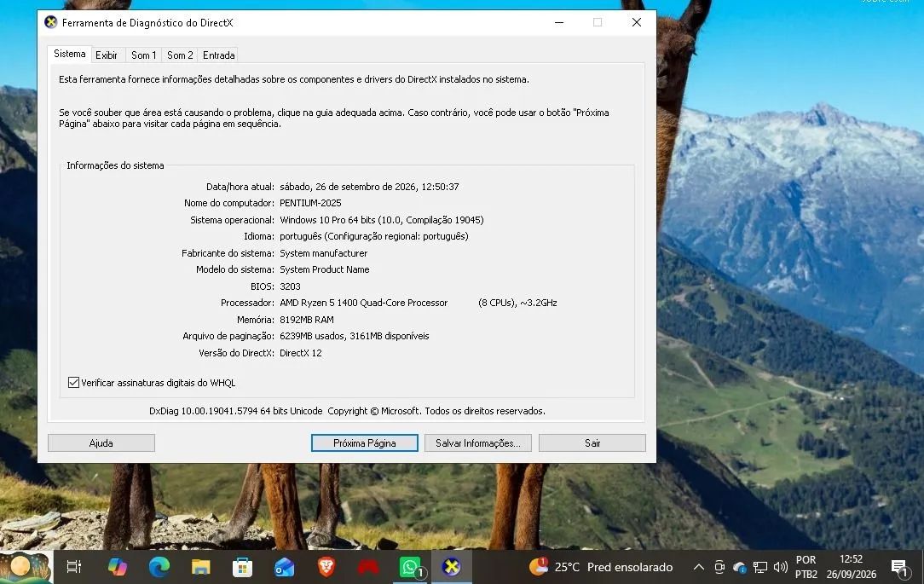Click the DxDiag 10.00.19041.5794 version line
This screenshot has height=584, width=924.
347,411
